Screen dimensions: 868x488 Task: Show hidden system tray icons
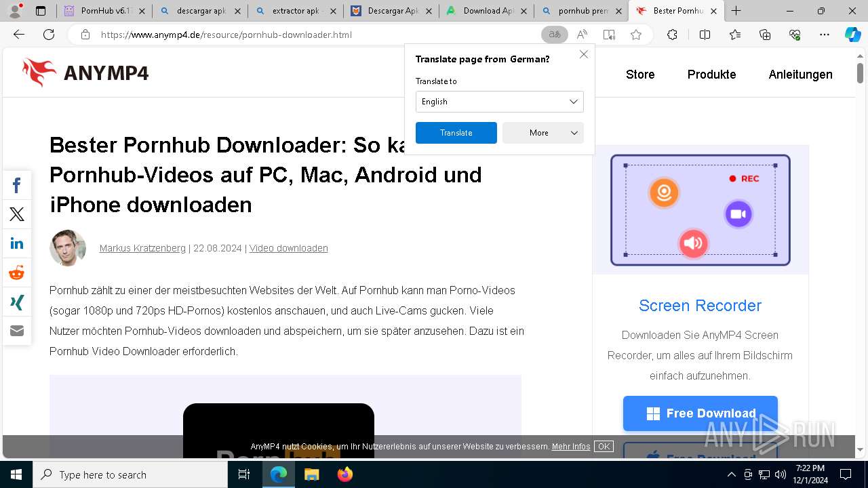(x=731, y=474)
